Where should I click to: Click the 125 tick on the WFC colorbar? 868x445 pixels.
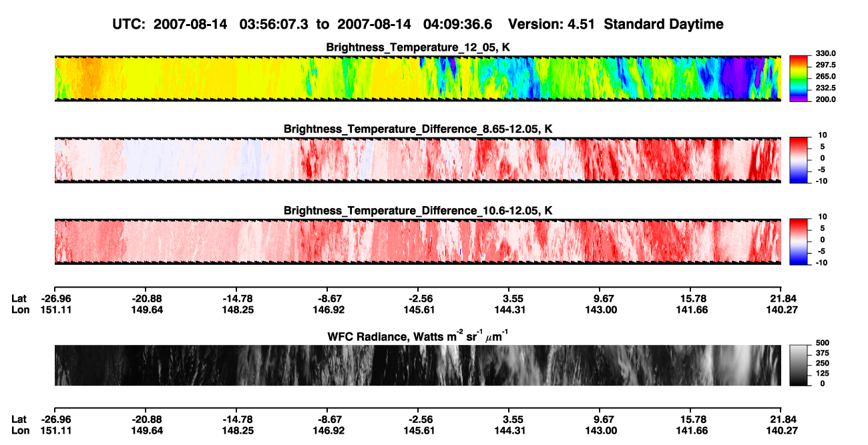(823, 373)
